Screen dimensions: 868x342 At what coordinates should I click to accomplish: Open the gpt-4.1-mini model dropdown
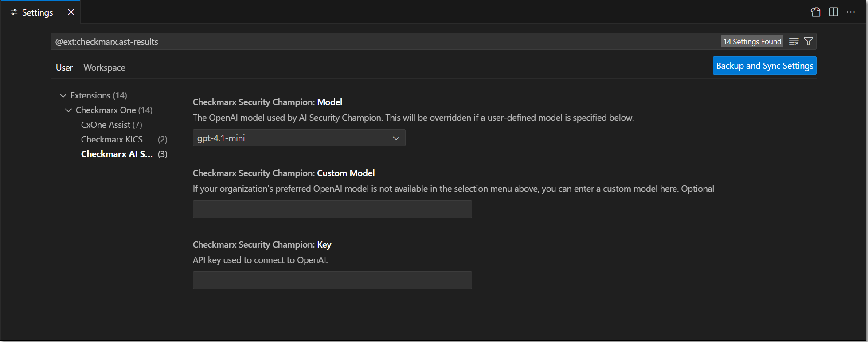(299, 138)
